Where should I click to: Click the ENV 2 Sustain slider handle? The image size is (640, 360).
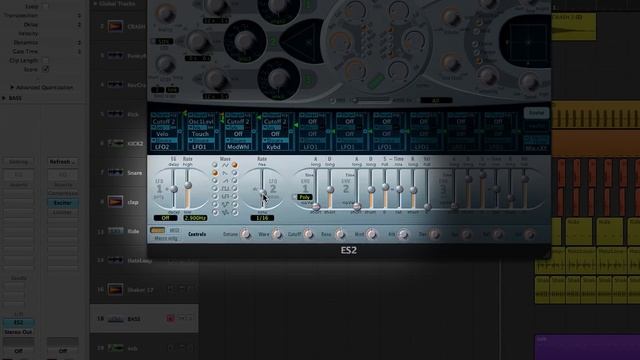point(385,187)
